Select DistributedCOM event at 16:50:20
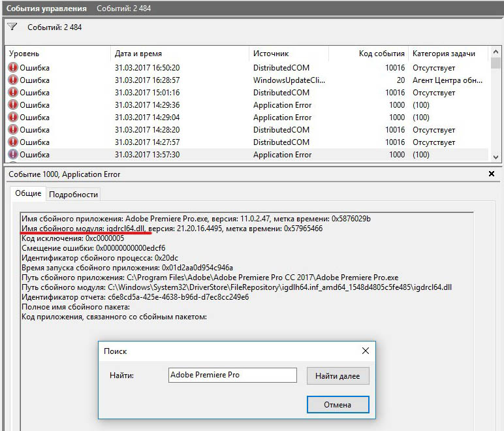Image resolution: width=504 pixels, height=431 pixels. pyautogui.click(x=247, y=68)
